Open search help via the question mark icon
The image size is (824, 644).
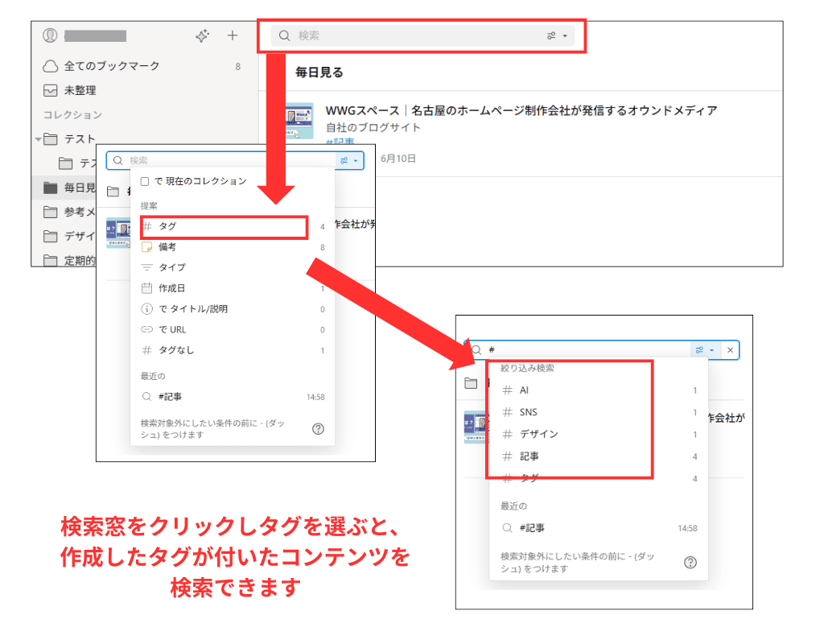tap(318, 429)
